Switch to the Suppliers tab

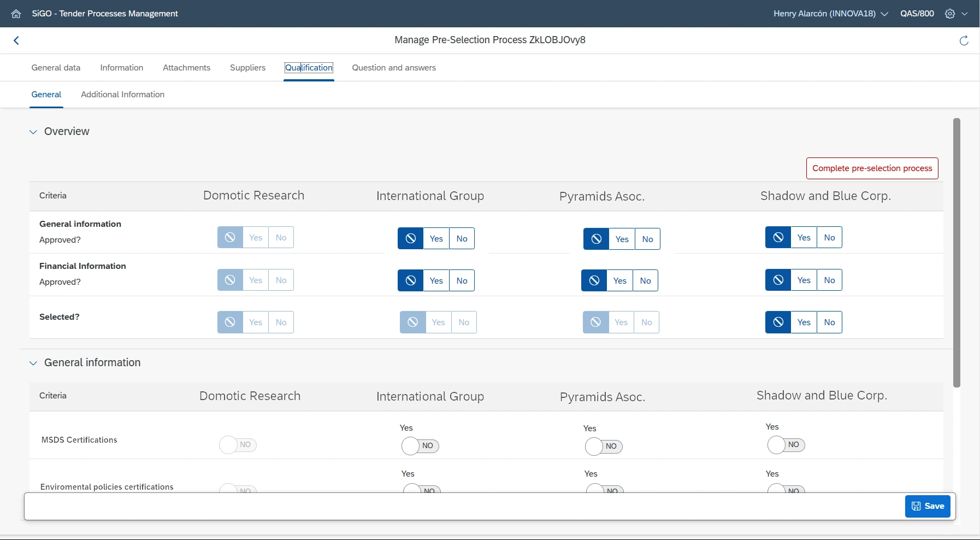[x=247, y=68]
